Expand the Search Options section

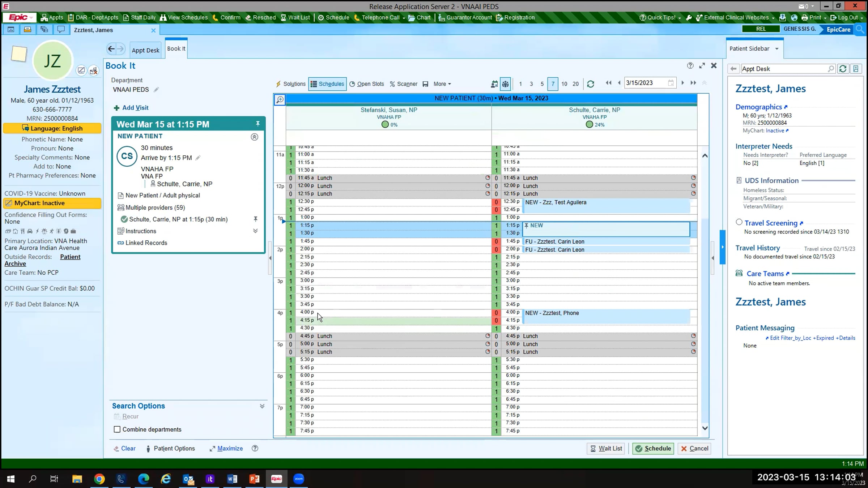(262, 406)
